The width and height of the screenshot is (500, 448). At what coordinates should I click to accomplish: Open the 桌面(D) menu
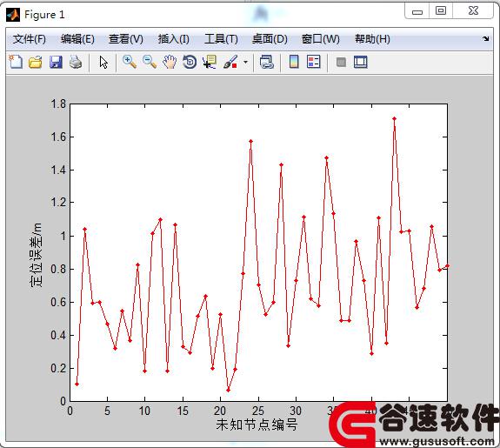click(x=270, y=39)
